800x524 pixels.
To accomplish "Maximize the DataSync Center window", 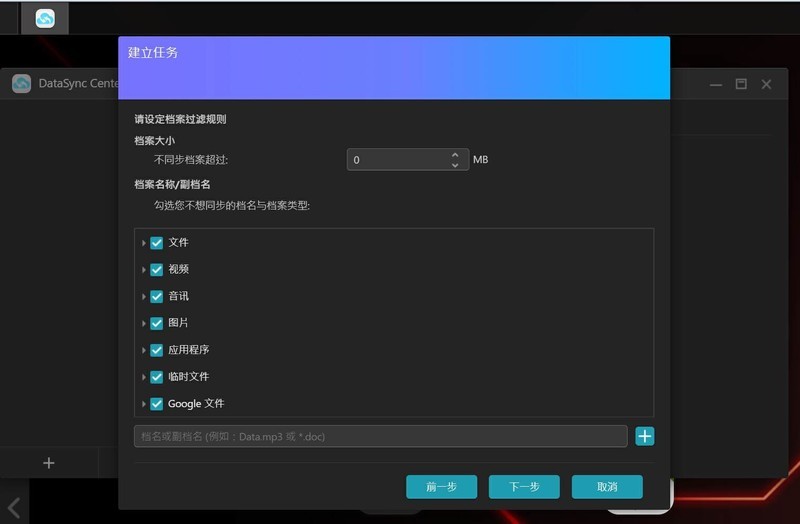I will 741,84.
